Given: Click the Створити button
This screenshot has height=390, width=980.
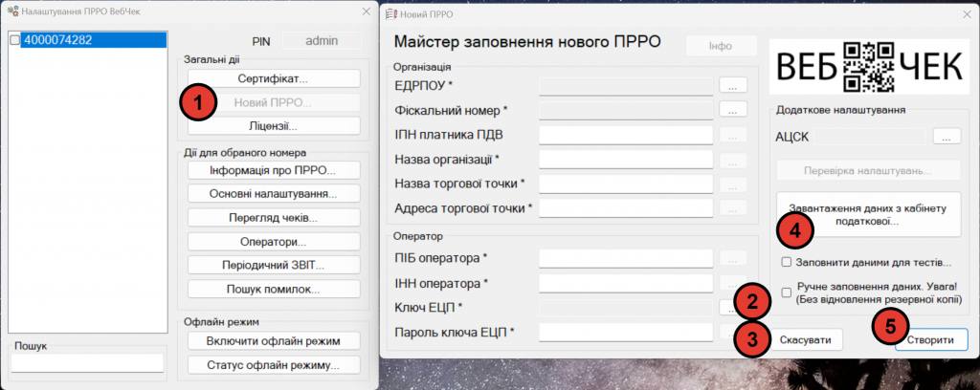Looking at the screenshot, I should (931, 340).
